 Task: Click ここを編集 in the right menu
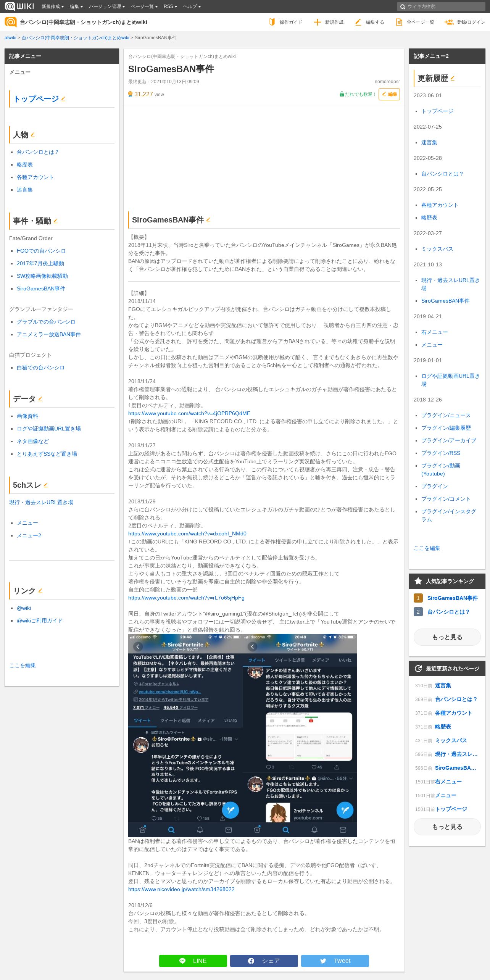[427, 548]
